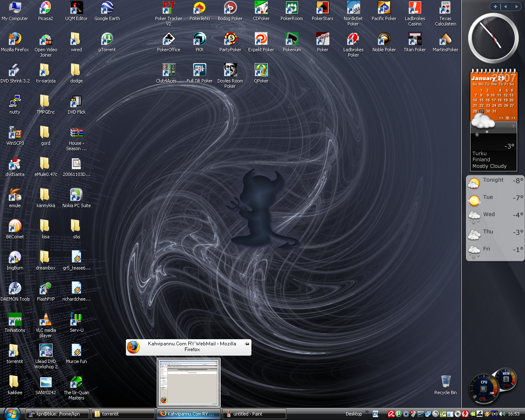Switch to the untitled - Paint taskbar window

(x=254, y=414)
